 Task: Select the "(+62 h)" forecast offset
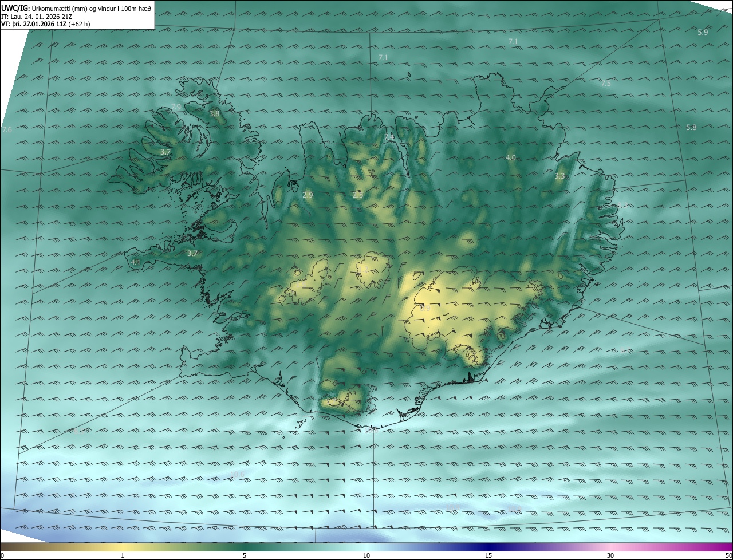79,24
